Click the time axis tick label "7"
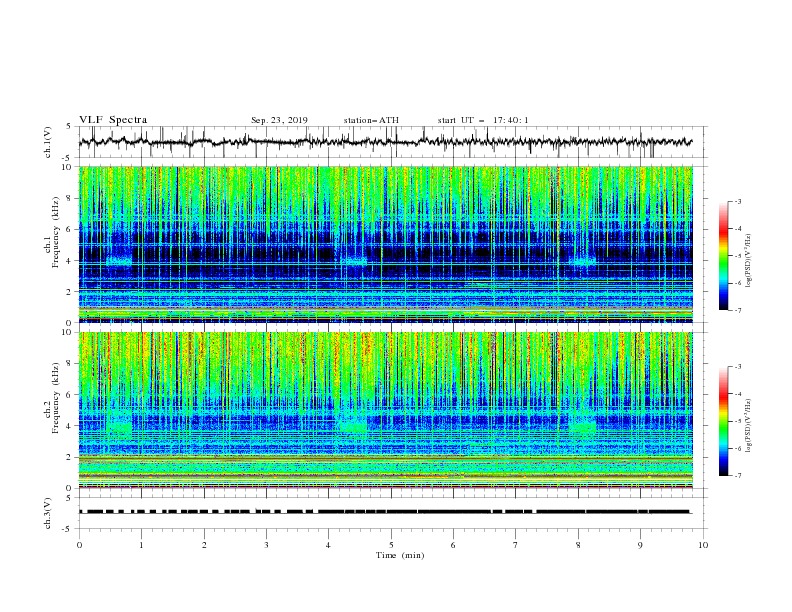The height and width of the screenshot is (612, 792). tap(516, 545)
